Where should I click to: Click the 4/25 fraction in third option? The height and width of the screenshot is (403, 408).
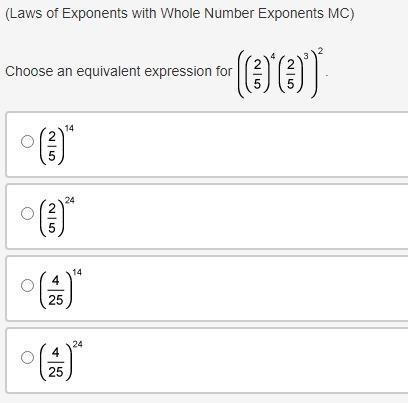[x=56, y=290]
